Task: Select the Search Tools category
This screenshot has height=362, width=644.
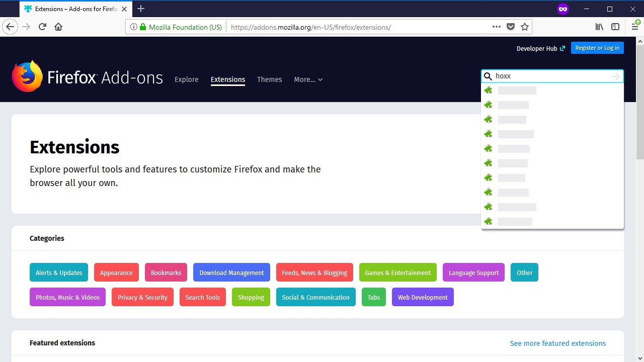Action: point(203,297)
